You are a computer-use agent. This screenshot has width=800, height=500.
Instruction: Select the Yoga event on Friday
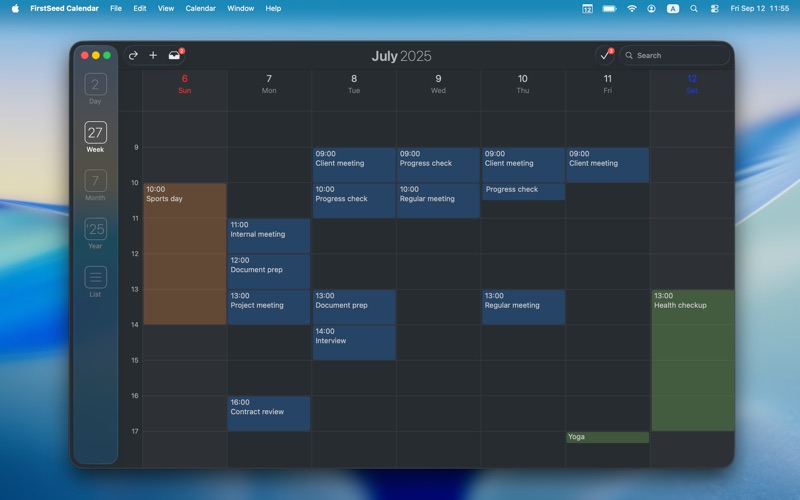pos(607,437)
